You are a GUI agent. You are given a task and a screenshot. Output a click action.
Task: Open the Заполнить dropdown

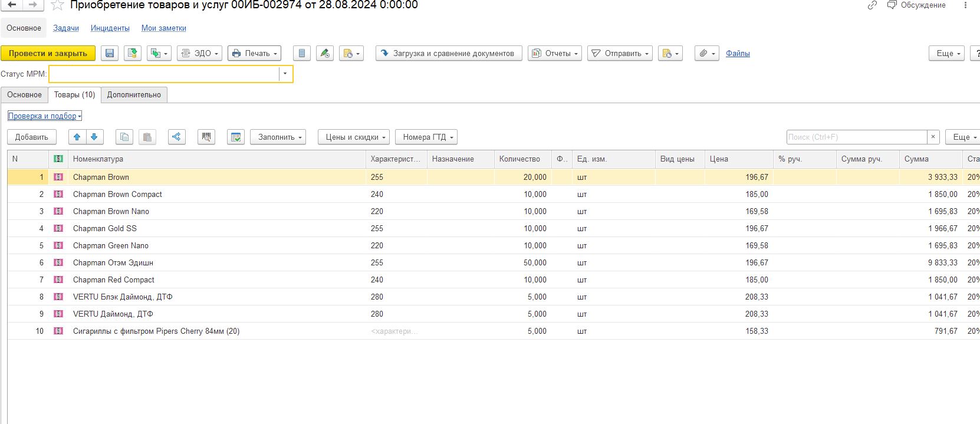[278, 137]
